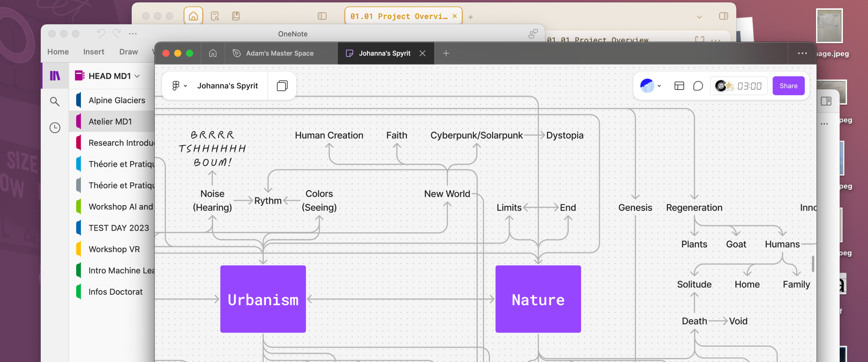Expand the HEAD MD1 notebook dropdown
The image size is (868, 362).
[x=137, y=76]
